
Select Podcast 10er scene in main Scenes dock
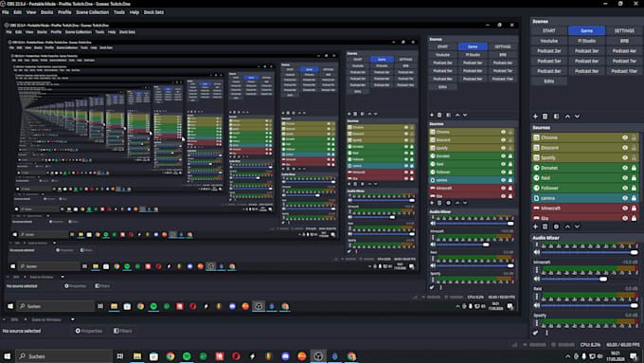point(624,71)
